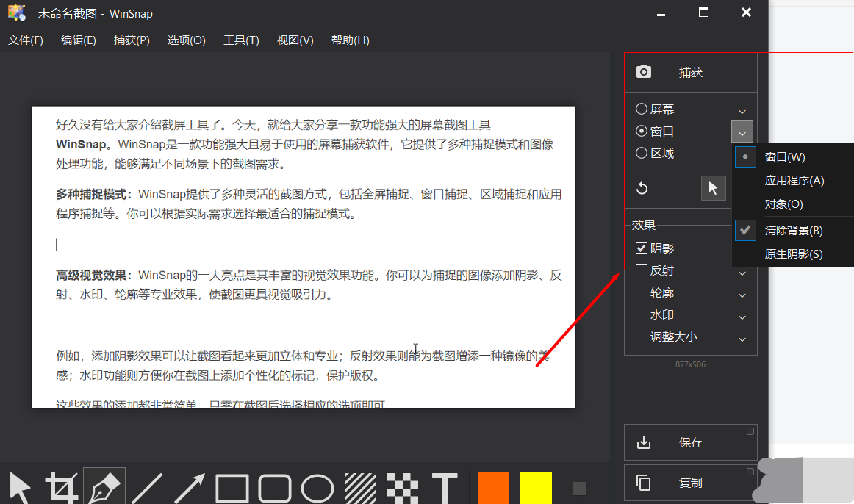Select the Rounded rectangle tool

coord(275,489)
